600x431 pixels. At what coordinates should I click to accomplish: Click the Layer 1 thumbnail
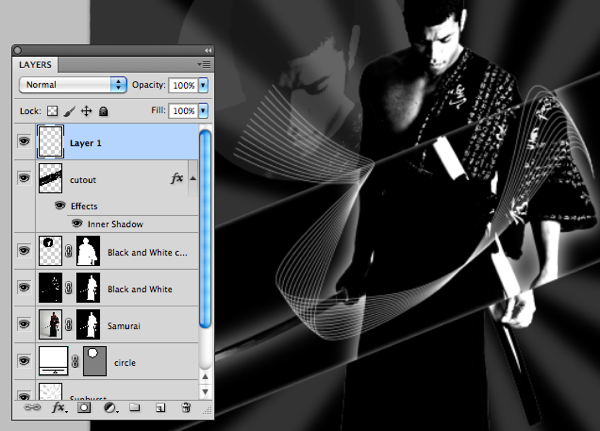pos(51,141)
